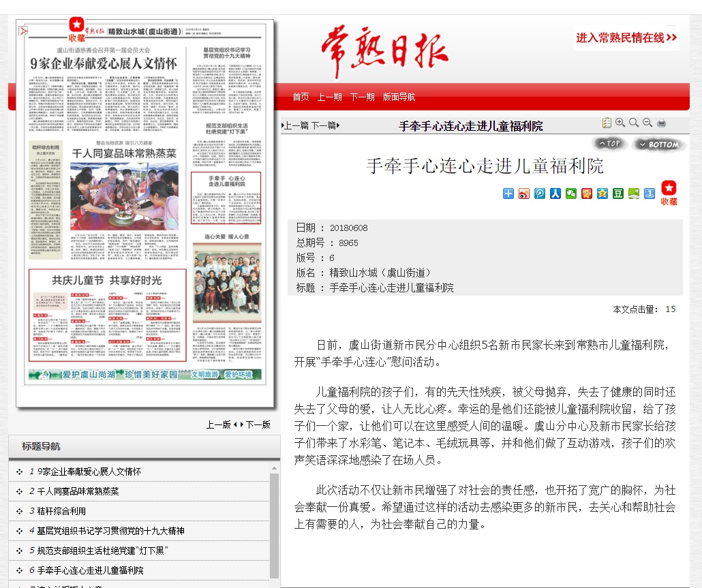This screenshot has width=702, height=588.
Task: Open 首页 in the red navigation bar
Action: click(x=301, y=97)
